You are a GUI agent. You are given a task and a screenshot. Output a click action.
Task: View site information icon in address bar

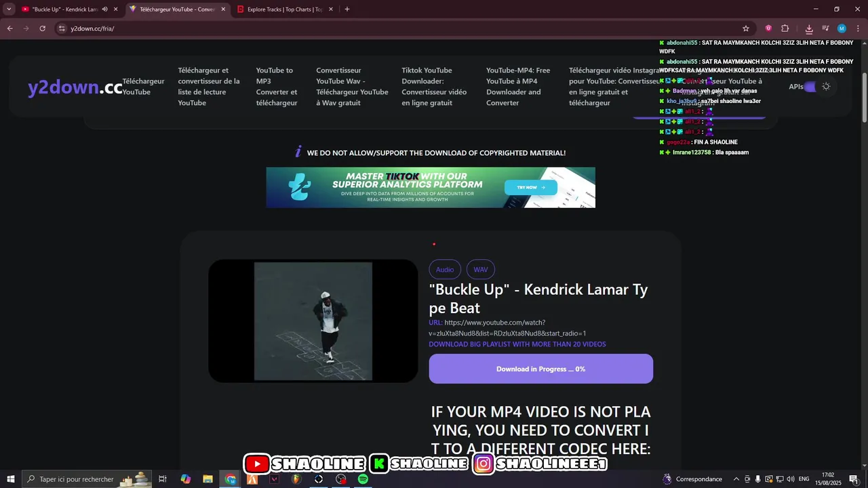pyautogui.click(x=61, y=28)
